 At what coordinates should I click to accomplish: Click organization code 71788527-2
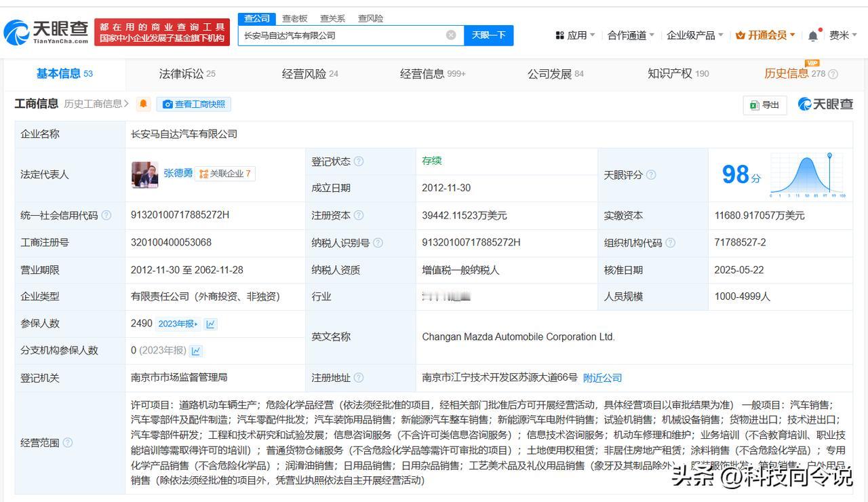[740, 242]
